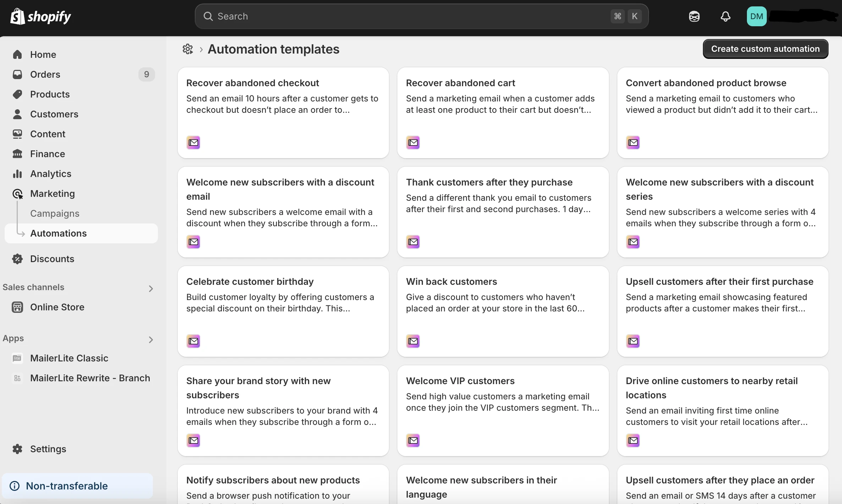The image size is (842, 504).
Task: Open the notifications bell
Action: [x=725, y=16]
